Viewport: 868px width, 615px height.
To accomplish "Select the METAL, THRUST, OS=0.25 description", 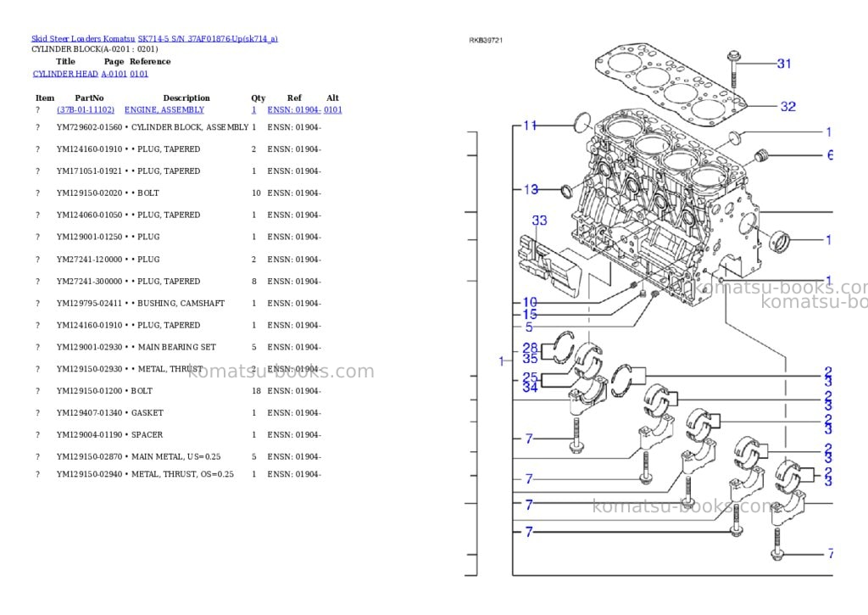I will 183,474.
